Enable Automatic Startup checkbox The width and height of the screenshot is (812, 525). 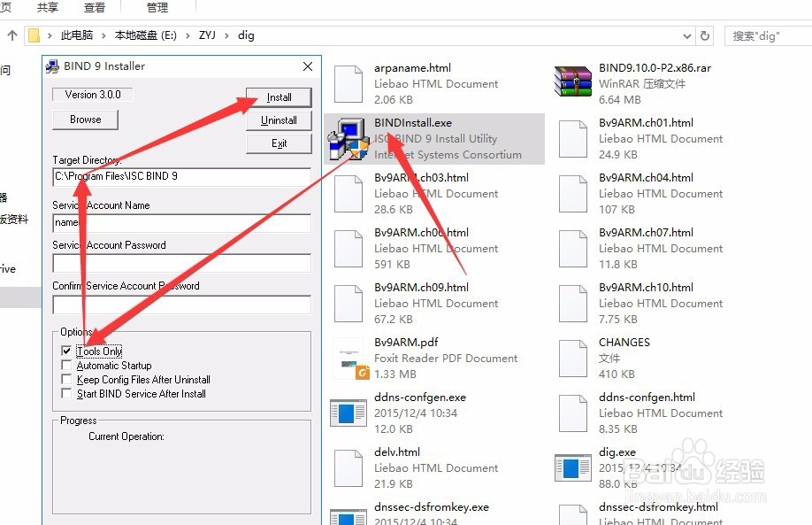coord(66,365)
